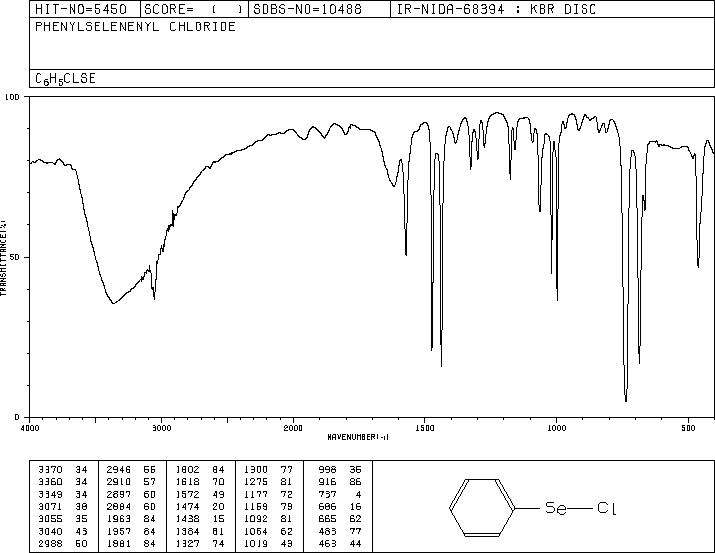Click the 1300 wavenumber in the table

[256, 470]
